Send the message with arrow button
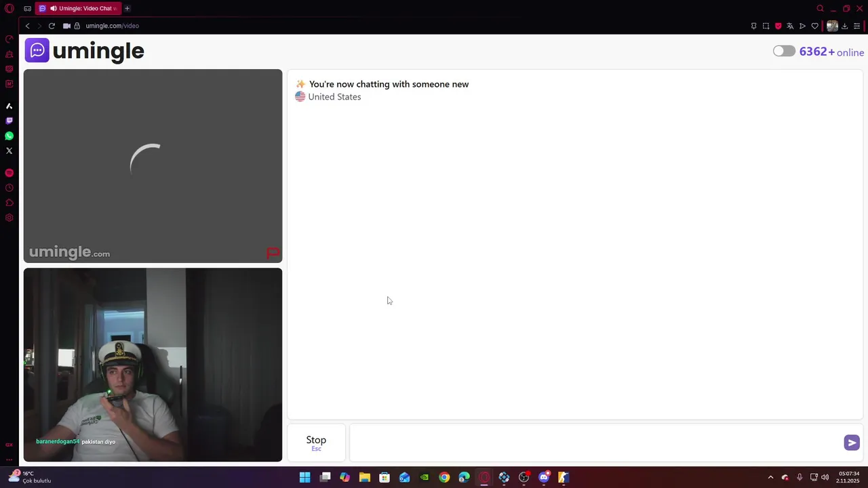This screenshot has height=488, width=868. tap(852, 443)
